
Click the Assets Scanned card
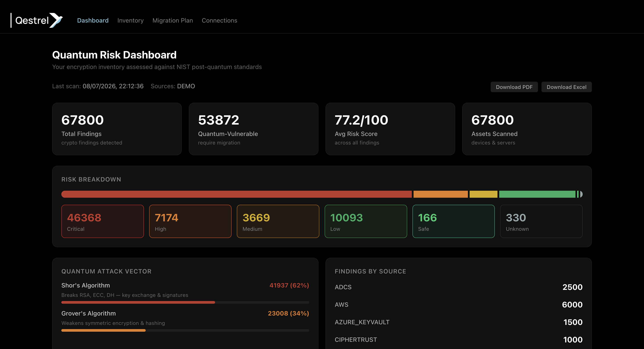click(x=527, y=129)
